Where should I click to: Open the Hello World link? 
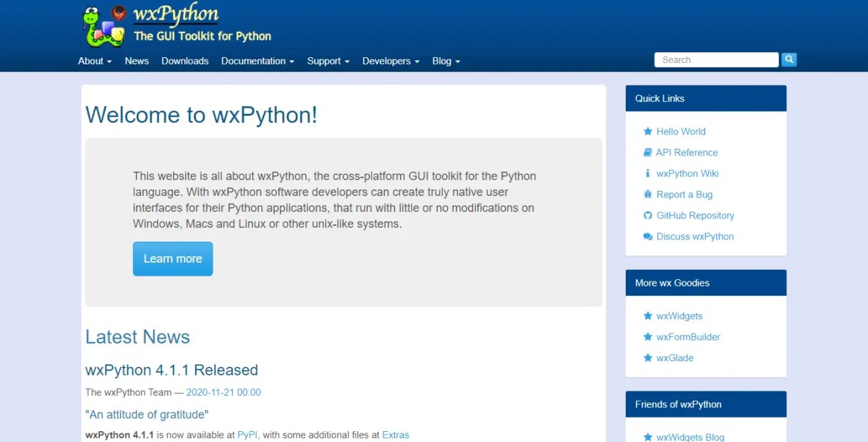click(x=681, y=132)
